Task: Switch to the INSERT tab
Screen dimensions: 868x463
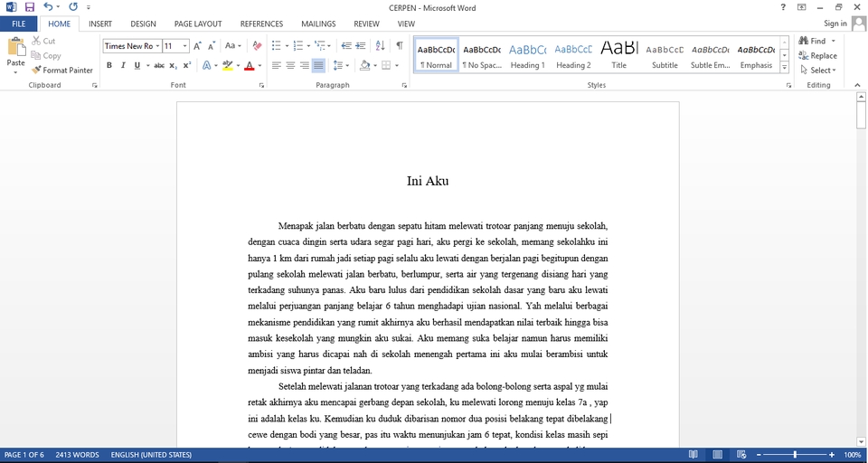Action: click(100, 24)
